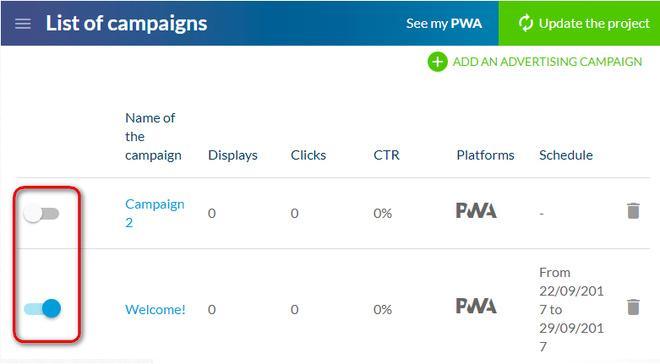Click the Welcome! schedule date range

[x=571, y=309]
